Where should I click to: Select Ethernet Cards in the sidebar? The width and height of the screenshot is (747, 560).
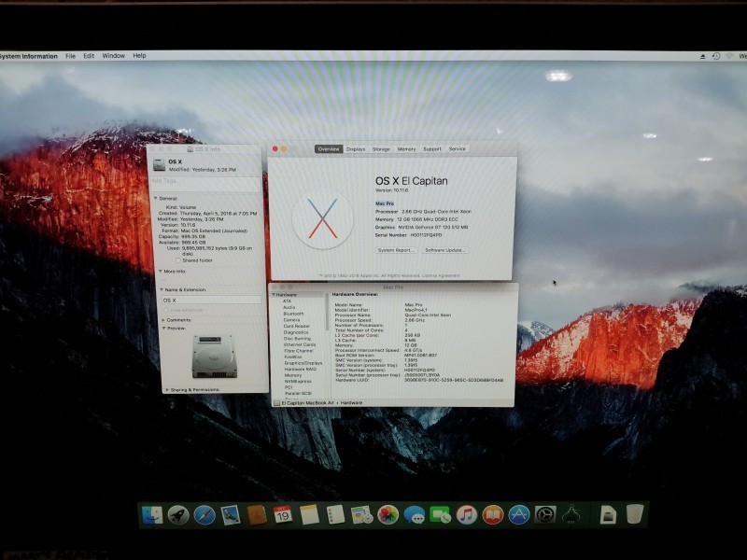click(x=300, y=344)
